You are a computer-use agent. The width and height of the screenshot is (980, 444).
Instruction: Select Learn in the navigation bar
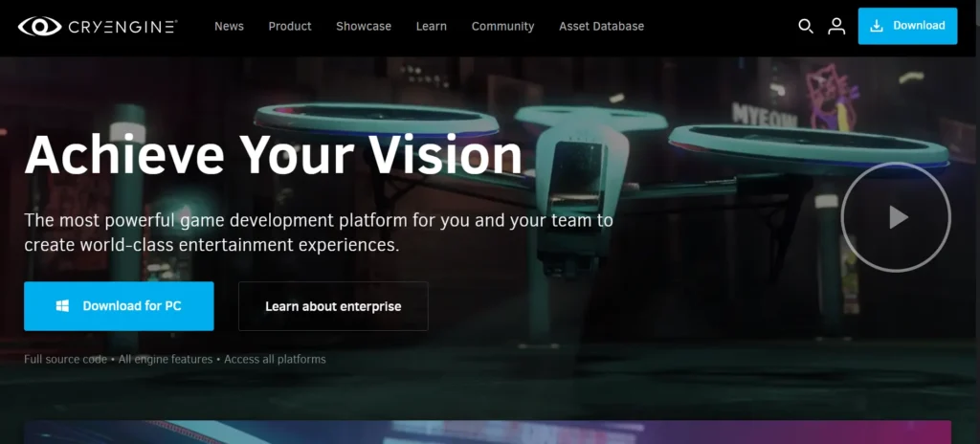tap(432, 26)
